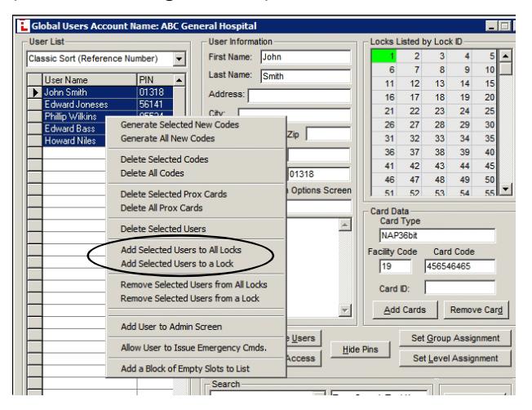Select Delete Selected Users
Screen dimensions: 532x410
(x=163, y=229)
